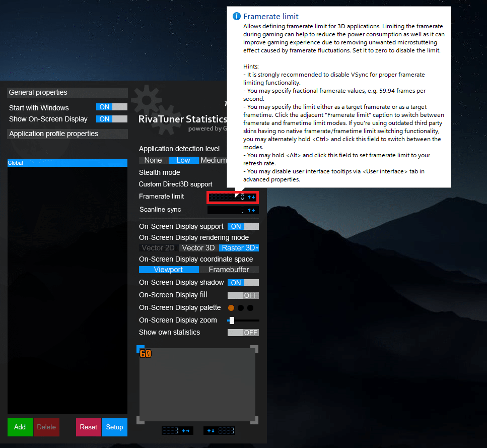Image resolution: width=487 pixels, height=448 pixels.
Task: Click the Delete profile button
Action: (x=47, y=427)
